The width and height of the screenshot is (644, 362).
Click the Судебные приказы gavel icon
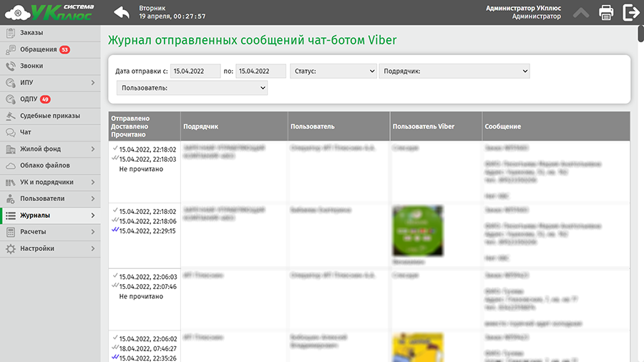coord(11,116)
